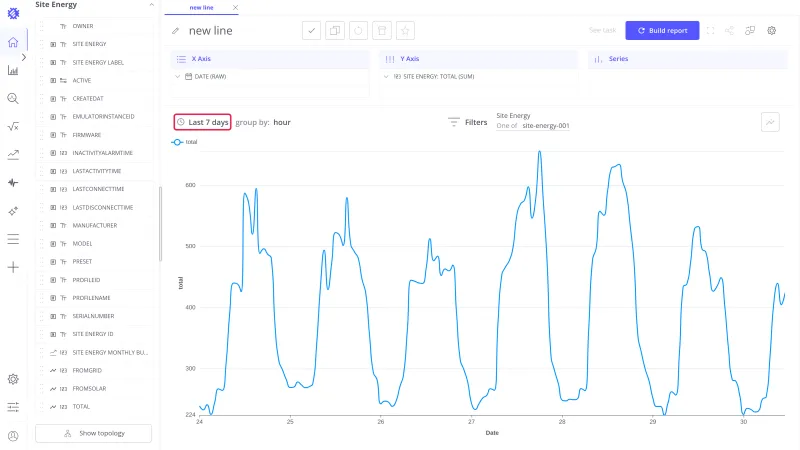Click the Filters funnel icon

(454, 122)
